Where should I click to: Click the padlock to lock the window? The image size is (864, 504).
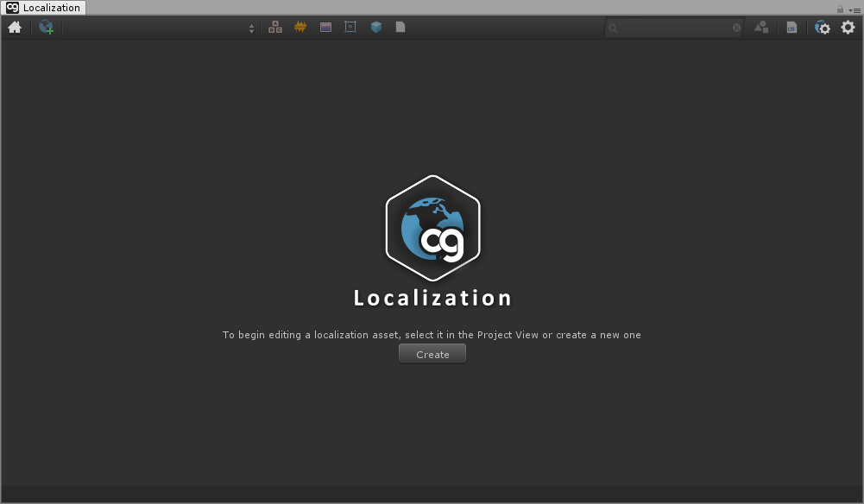coord(839,7)
